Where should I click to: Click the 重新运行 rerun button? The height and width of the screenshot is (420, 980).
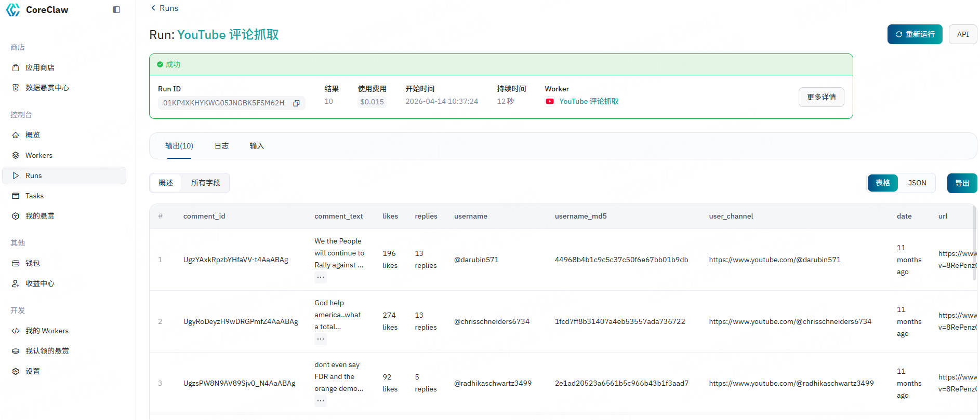click(915, 34)
